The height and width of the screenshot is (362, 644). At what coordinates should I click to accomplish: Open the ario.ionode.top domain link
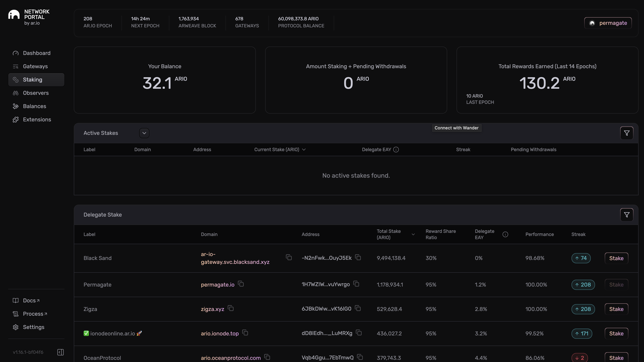click(x=219, y=333)
